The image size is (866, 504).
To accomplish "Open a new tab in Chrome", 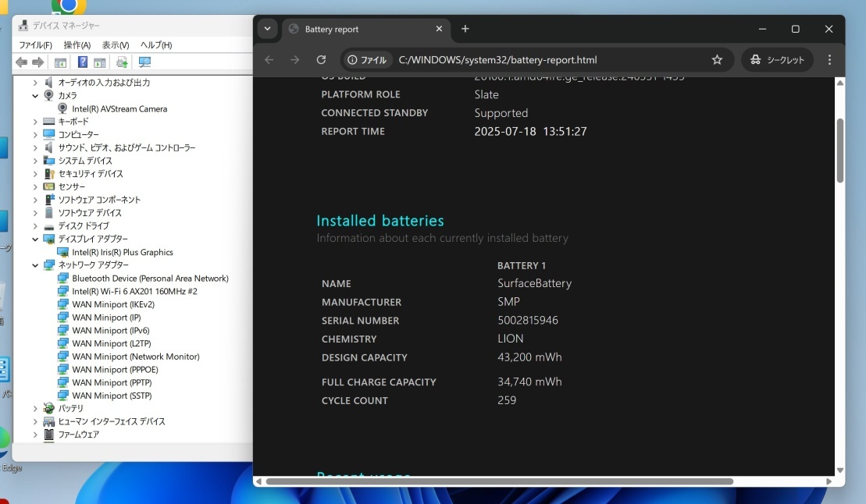I will [x=465, y=29].
